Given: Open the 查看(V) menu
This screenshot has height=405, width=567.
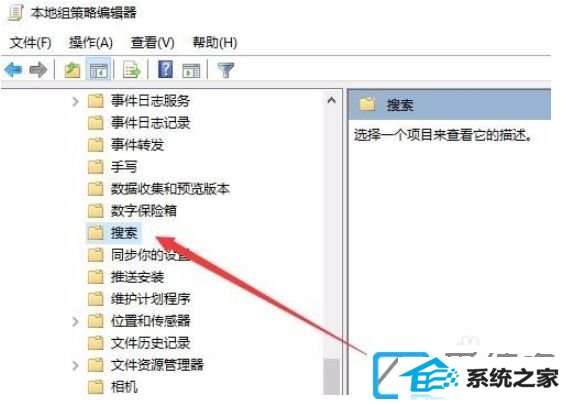Looking at the screenshot, I should (152, 43).
